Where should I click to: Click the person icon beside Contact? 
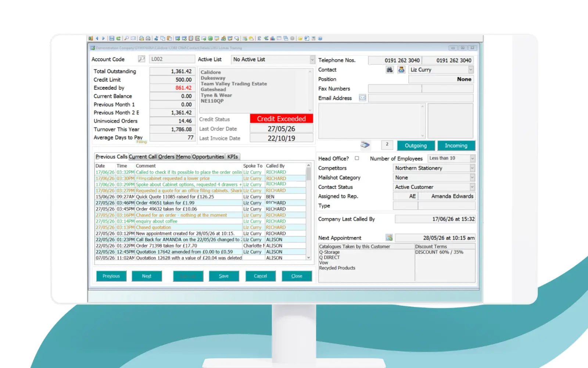pyautogui.click(x=401, y=70)
